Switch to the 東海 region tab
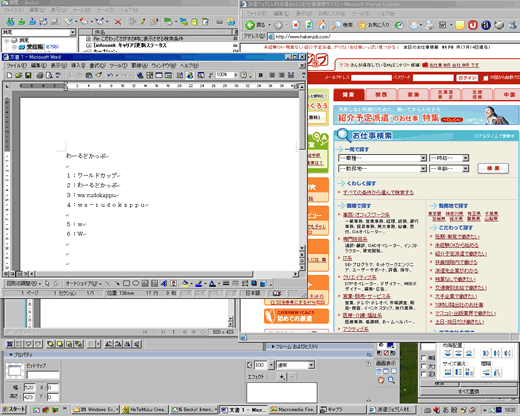The image size is (520, 416). point(413,95)
